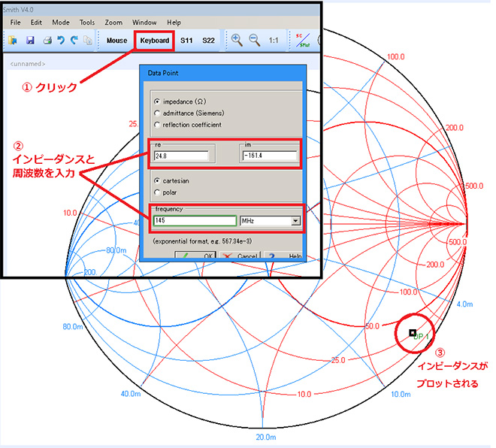Viewport: 496px width, 448px height.
Task: Open the Zoom menu
Action: [x=113, y=23]
